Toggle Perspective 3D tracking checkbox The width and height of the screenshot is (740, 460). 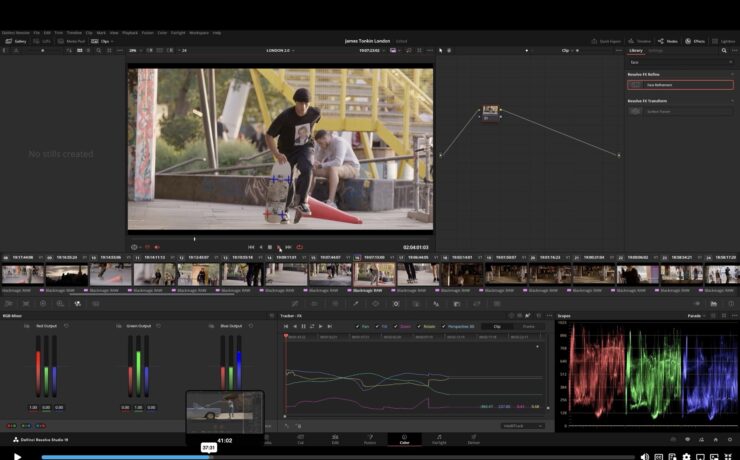(443, 326)
